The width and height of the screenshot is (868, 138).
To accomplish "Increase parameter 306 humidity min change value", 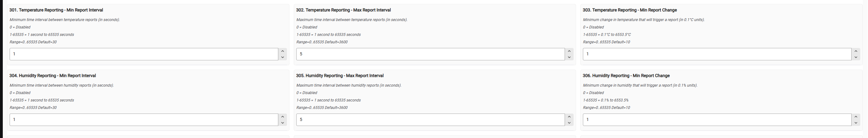I will [x=856, y=117].
